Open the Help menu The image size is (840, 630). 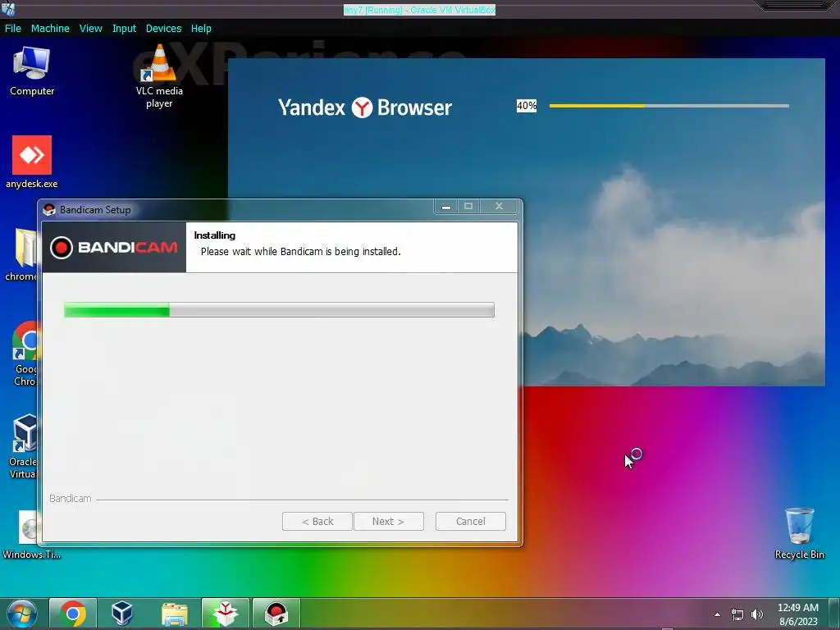tap(201, 29)
